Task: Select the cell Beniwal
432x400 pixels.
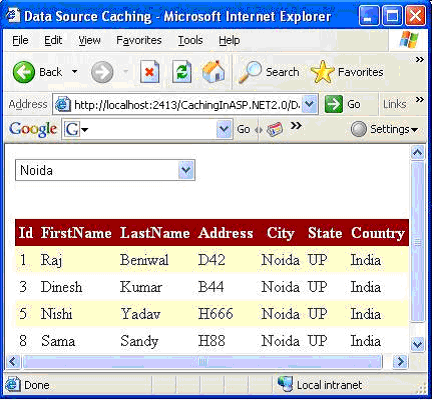Action: pos(144,260)
